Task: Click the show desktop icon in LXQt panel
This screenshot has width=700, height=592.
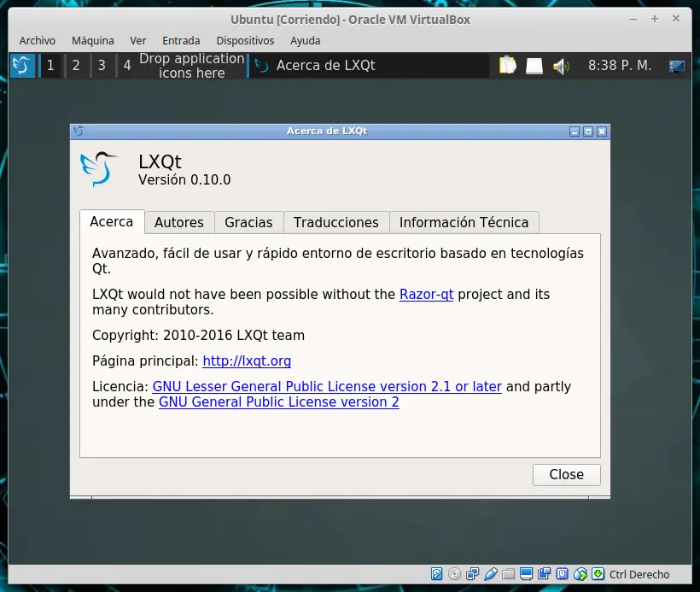Action: 677,67
